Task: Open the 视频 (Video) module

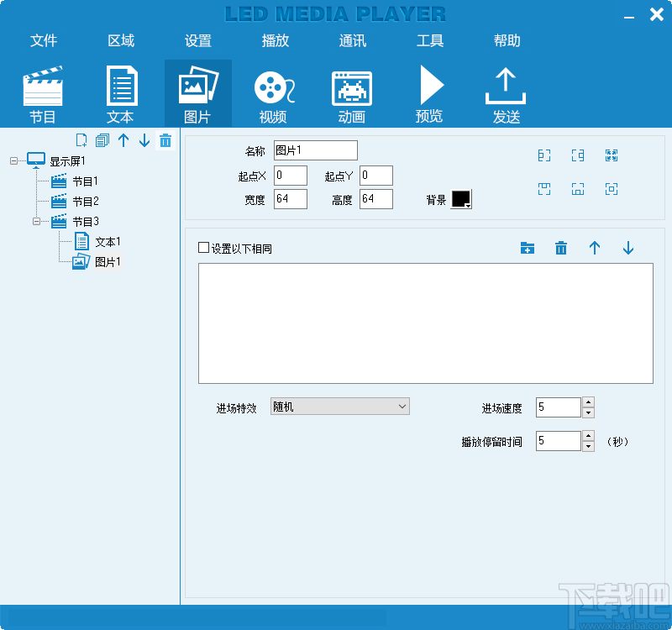Action: [x=273, y=91]
